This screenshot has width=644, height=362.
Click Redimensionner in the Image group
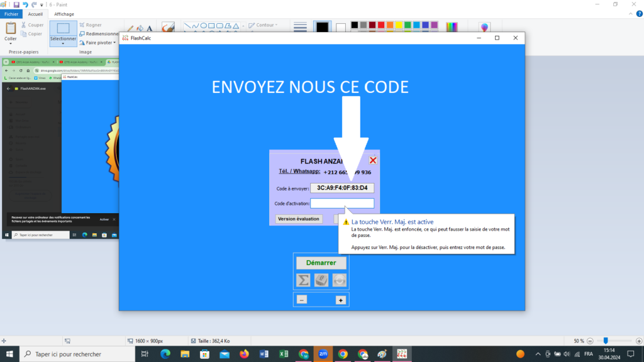tap(98, 34)
